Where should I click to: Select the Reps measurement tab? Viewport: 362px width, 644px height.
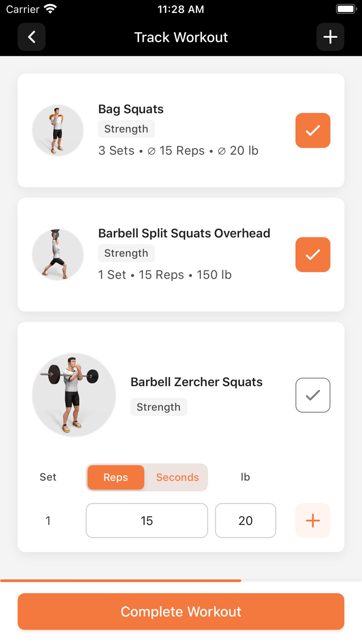[x=115, y=477]
